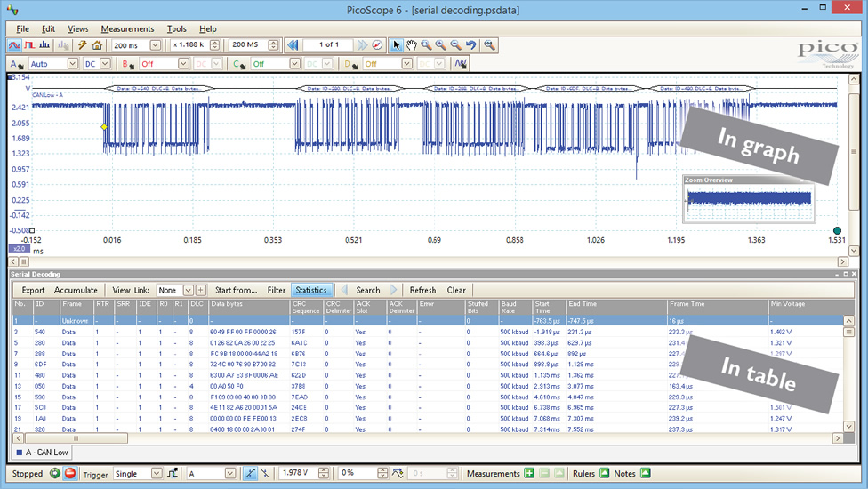
Task: Open Channel C options button
Action: 239,64
